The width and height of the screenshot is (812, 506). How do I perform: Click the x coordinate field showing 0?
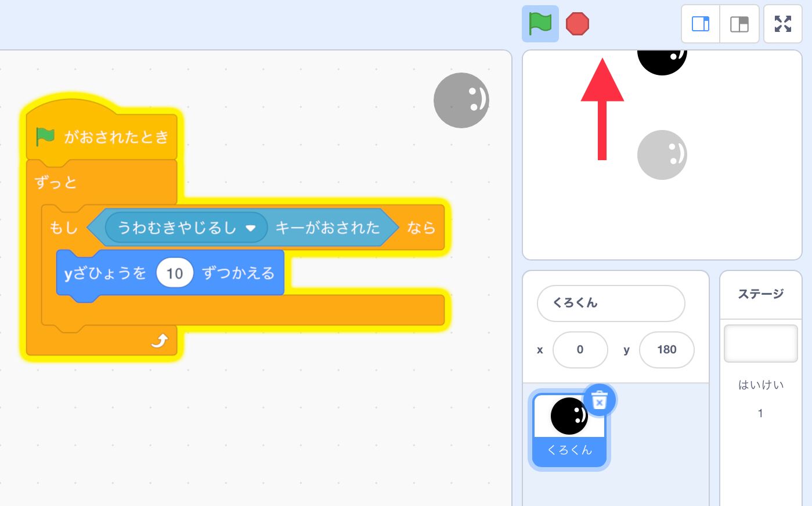pos(580,349)
